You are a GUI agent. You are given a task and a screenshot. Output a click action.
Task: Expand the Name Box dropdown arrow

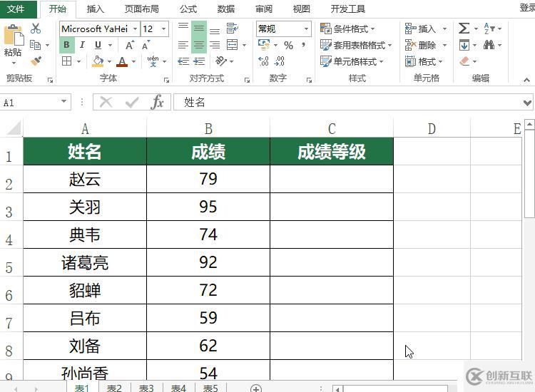(63, 102)
